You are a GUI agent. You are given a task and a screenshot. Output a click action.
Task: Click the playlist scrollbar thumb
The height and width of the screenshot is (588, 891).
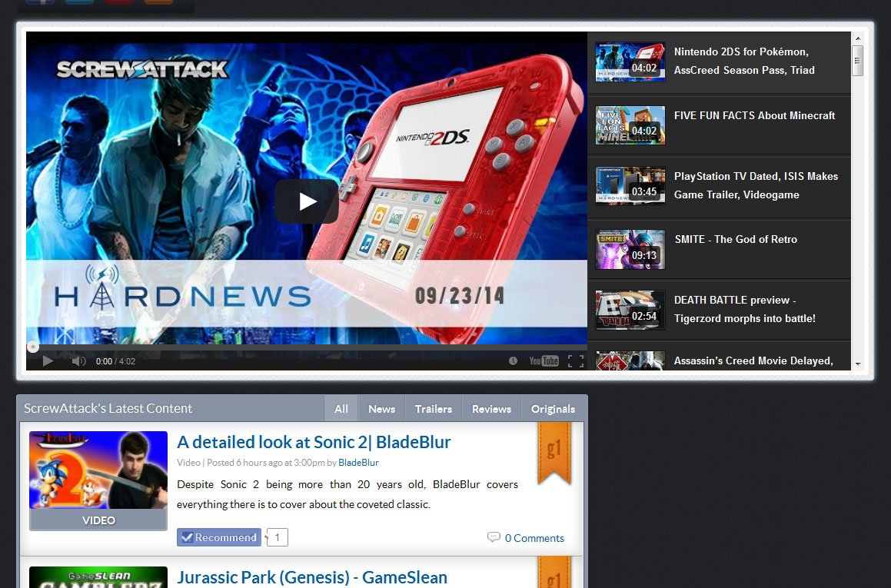[858, 60]
